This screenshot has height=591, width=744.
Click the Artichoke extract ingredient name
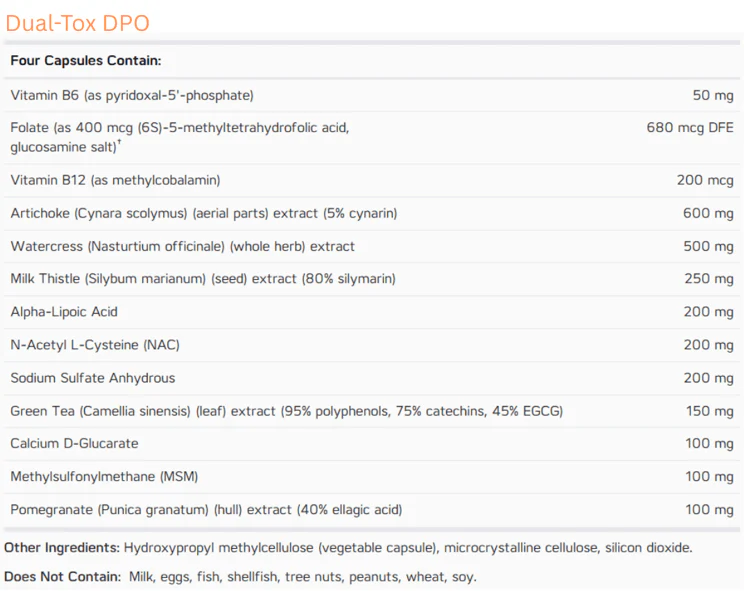click(204, 213)
